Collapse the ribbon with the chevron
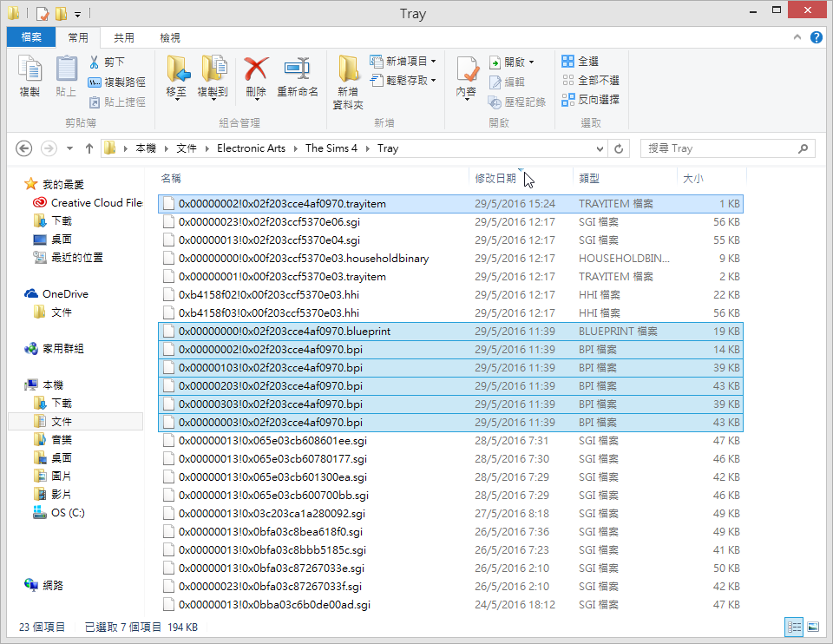 point(797,37)
